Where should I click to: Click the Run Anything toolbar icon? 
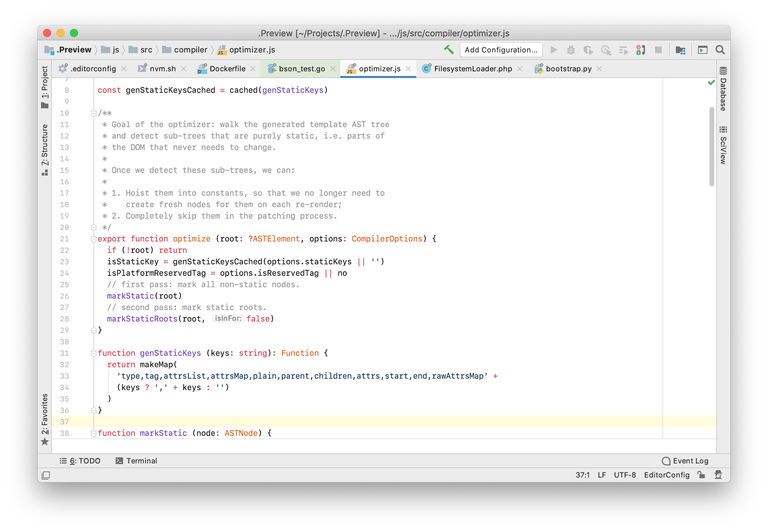[x=702, y=50]
